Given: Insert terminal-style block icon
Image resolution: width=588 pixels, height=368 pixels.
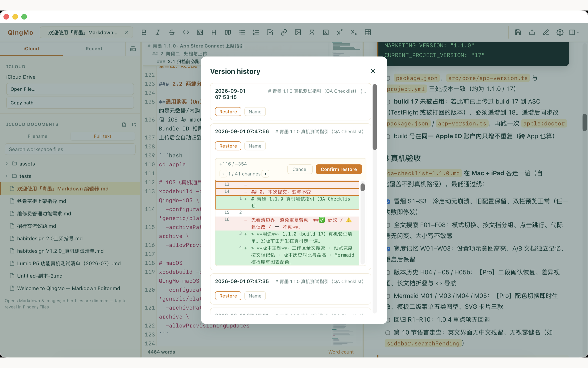Looking at the screenshot, I should click(x=326, y=32).
